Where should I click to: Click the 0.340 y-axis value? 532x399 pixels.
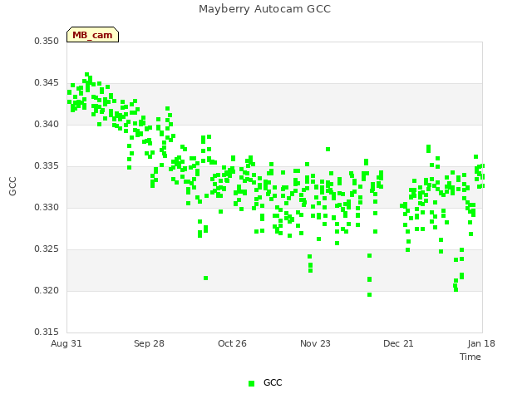[47, 124]
